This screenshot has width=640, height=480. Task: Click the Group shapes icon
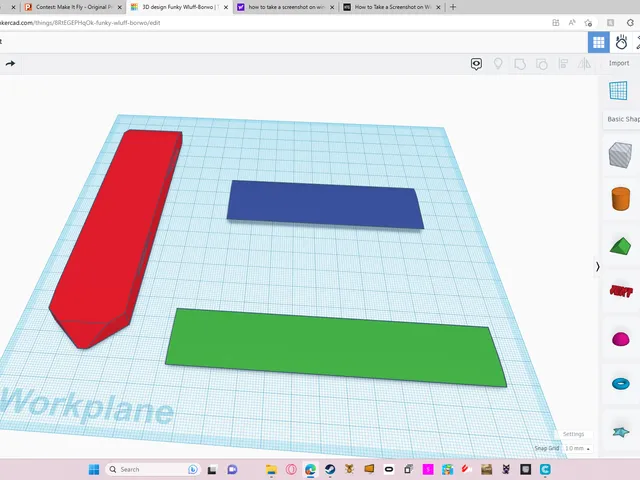point(520,64)
